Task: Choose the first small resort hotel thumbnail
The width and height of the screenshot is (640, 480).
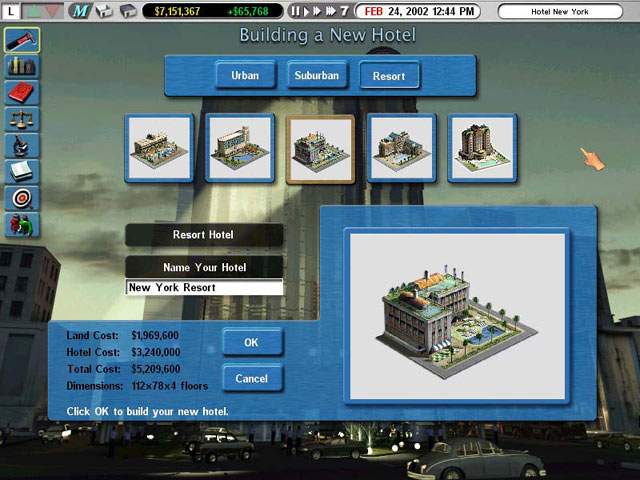Action: 159,148
